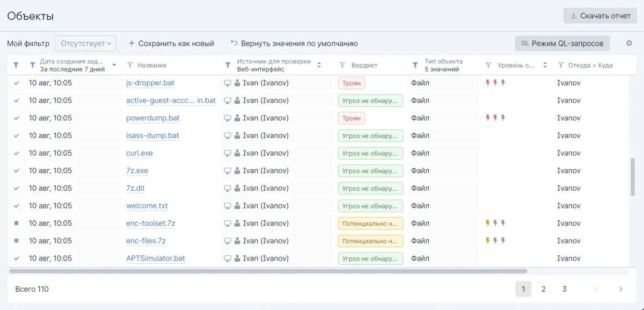644x310 pixels.
Task: Click blue filter icon beside Тип объекта
Action: click(x=415, y=65)
